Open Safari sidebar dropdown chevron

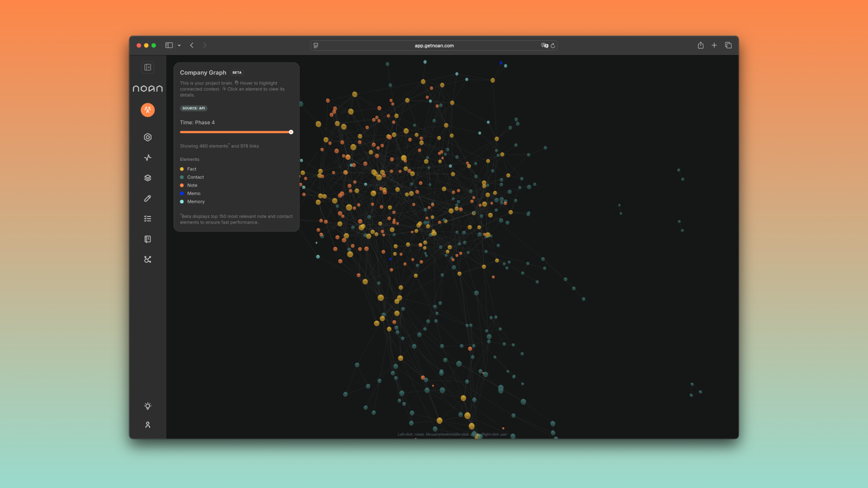point(179,46)
